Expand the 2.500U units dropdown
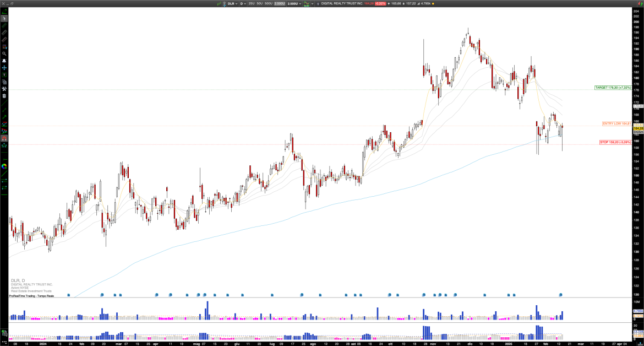The height and width of the screenshot is (346, 644). click(x=294, y=3)
